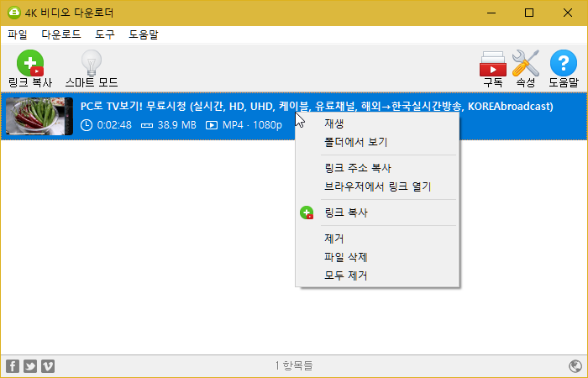Select 모두 제거 menu entry

pyautogui.click(x=377, y=276)
